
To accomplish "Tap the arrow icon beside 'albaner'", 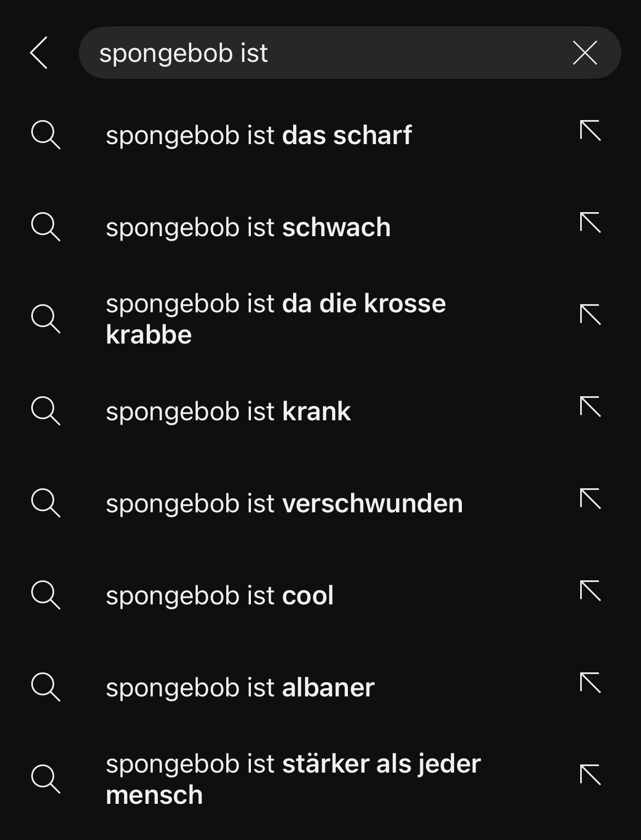I will pos(590,683).
